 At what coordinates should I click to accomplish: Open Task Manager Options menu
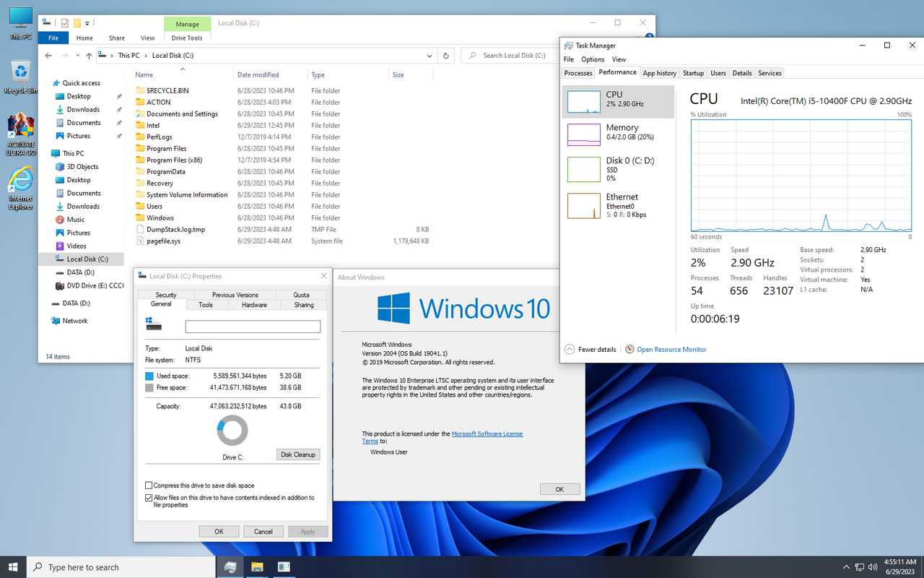pyautogui.click(x=593, y=59)
